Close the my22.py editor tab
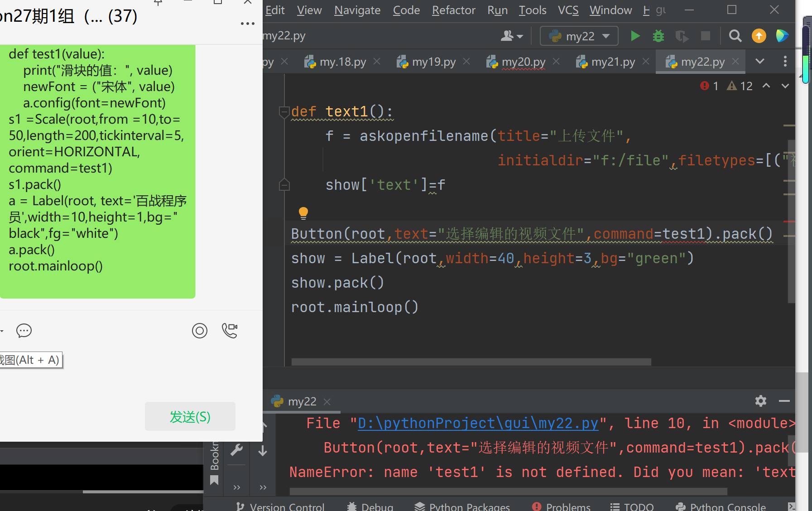 coord(735,61)
